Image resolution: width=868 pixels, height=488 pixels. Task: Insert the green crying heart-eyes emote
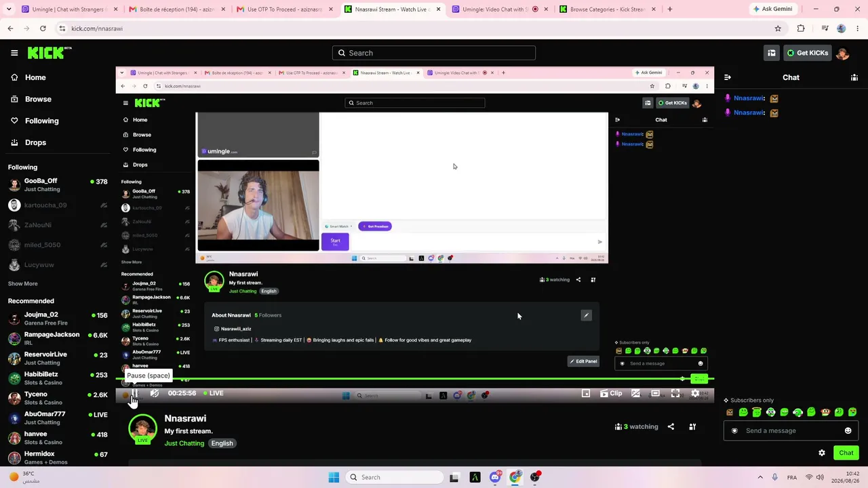click(x=852, y=412)
